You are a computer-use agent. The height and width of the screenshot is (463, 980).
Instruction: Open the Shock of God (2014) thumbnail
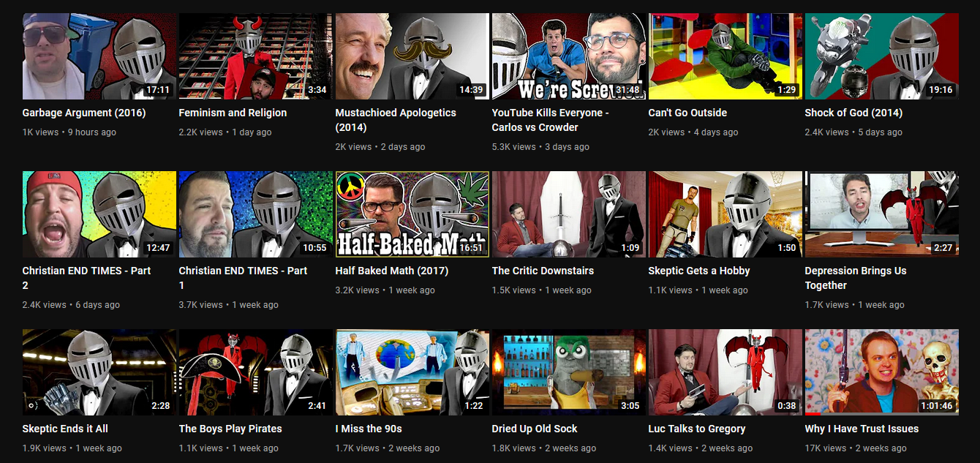[x=882, y=56]
